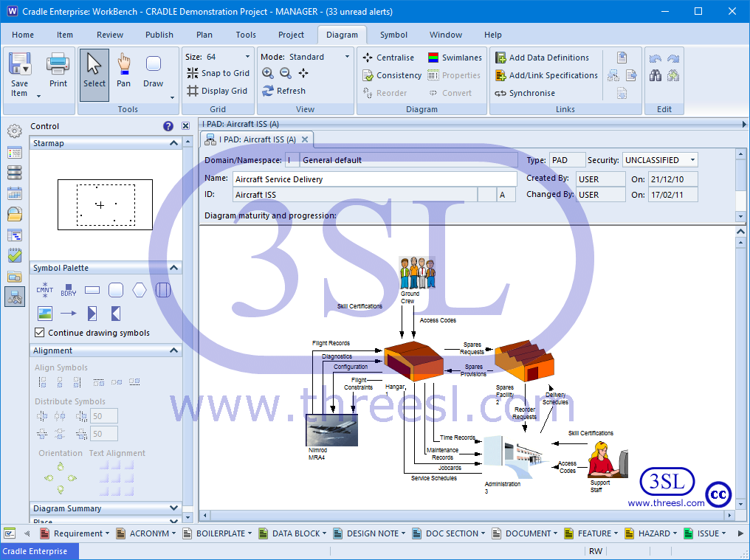Click the calendar sidebar icon
This screenshot has width=750, height=560.
click(x=15, y=193)
